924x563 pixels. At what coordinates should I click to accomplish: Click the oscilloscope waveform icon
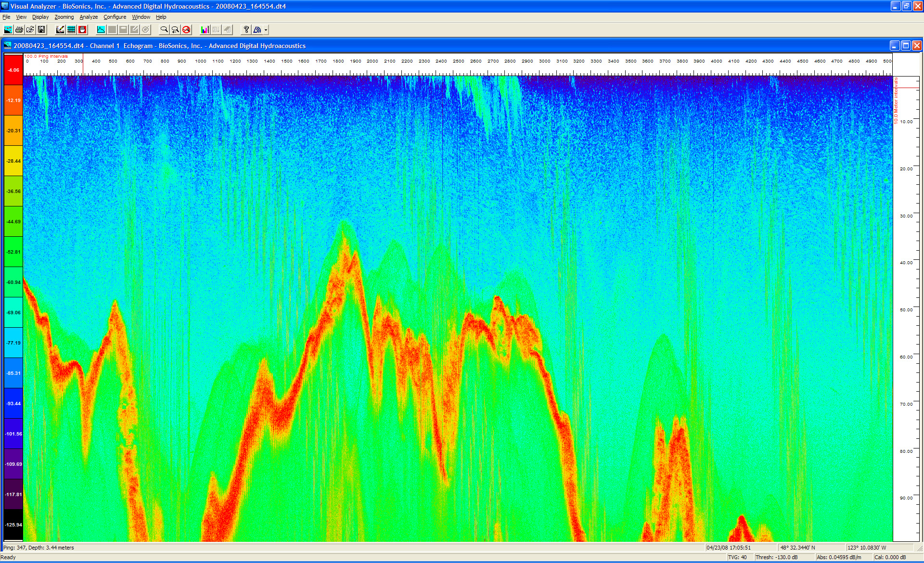(101, 30)
